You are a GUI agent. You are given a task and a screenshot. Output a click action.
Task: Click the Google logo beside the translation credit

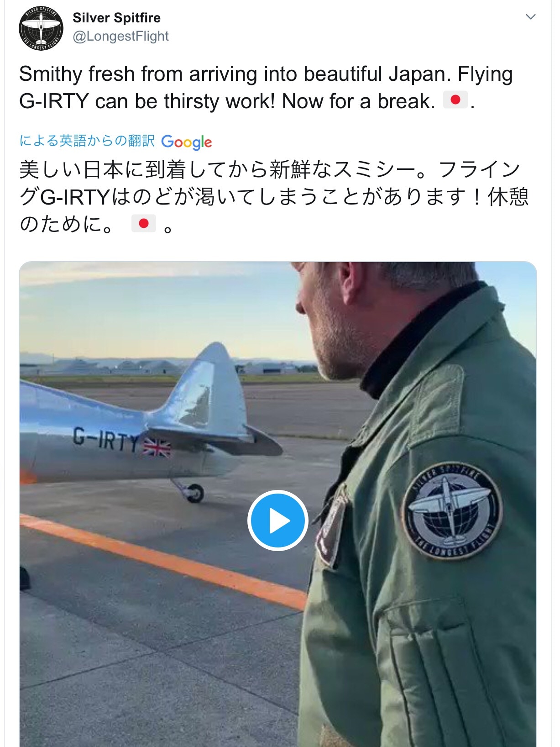(187, 142)
